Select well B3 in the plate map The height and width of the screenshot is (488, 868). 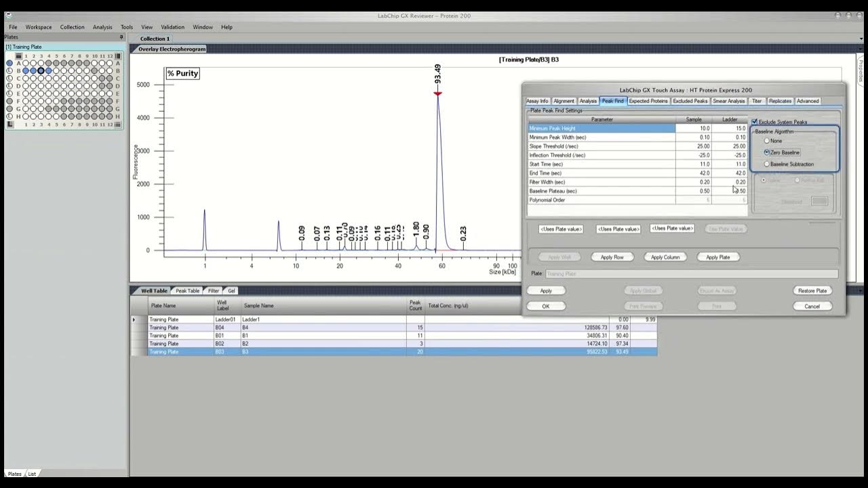point(41,70)
